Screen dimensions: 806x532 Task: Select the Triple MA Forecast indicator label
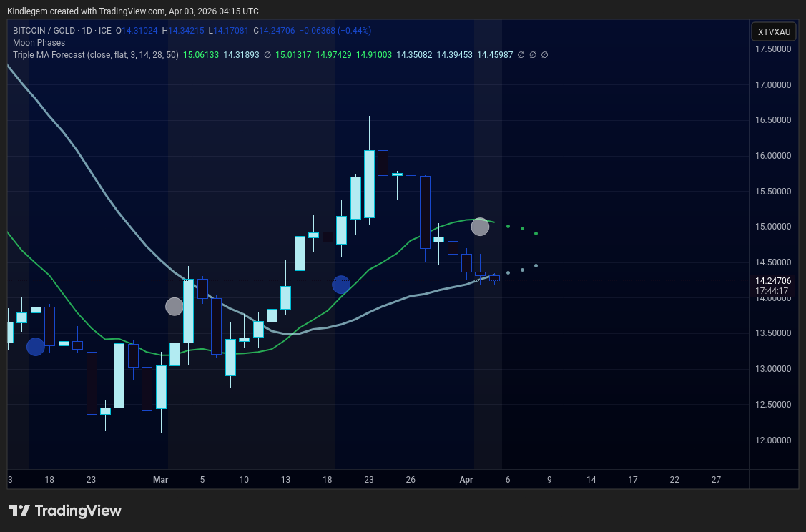click(x=96, y=55)
